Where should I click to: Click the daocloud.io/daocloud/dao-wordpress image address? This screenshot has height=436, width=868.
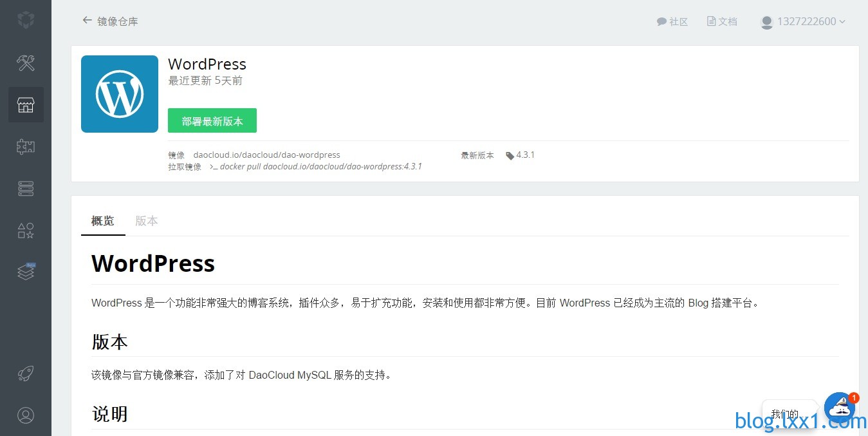[x=267, y=155]
